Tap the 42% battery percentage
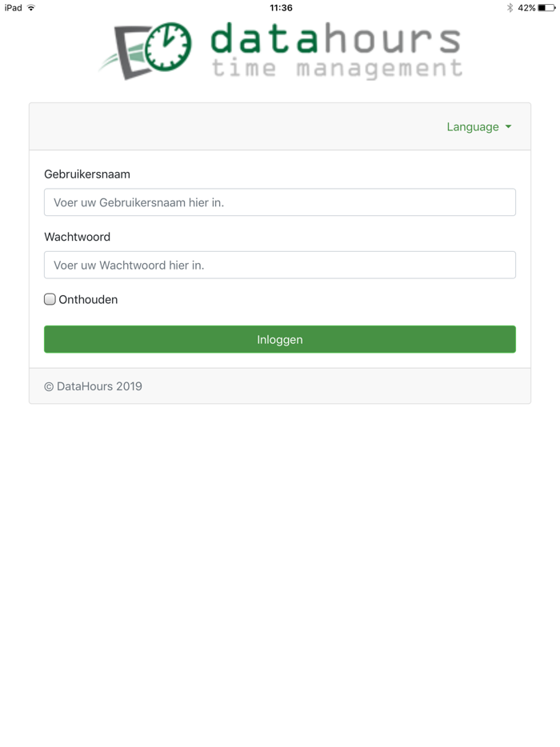The image size is (560, 747). coord(526,8)
